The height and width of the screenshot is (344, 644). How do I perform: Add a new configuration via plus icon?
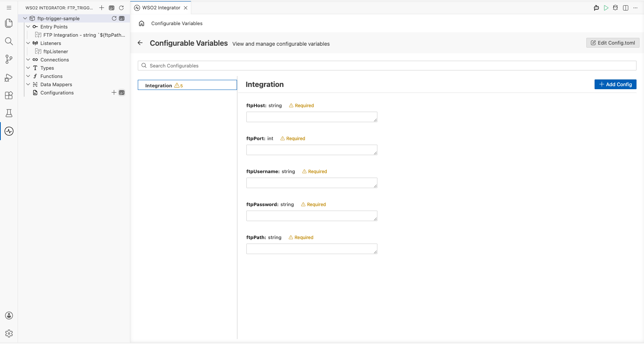pyautogui.click(x=114, y=93)
